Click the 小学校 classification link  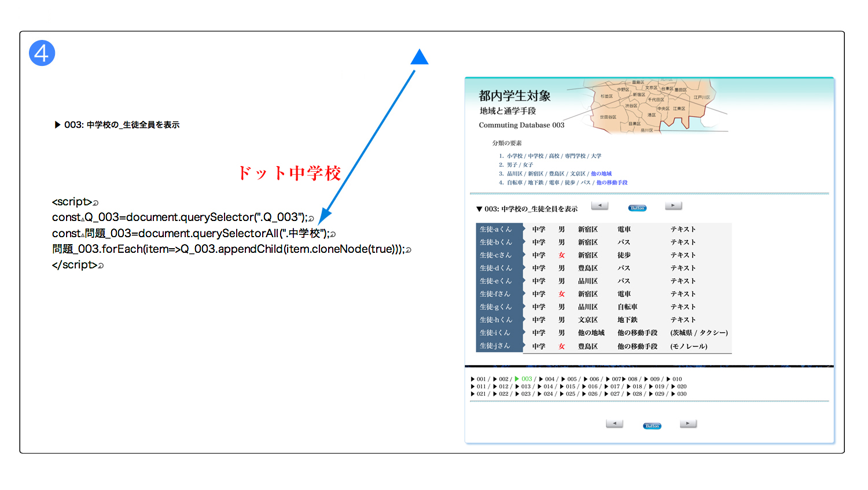coord(514,156)
